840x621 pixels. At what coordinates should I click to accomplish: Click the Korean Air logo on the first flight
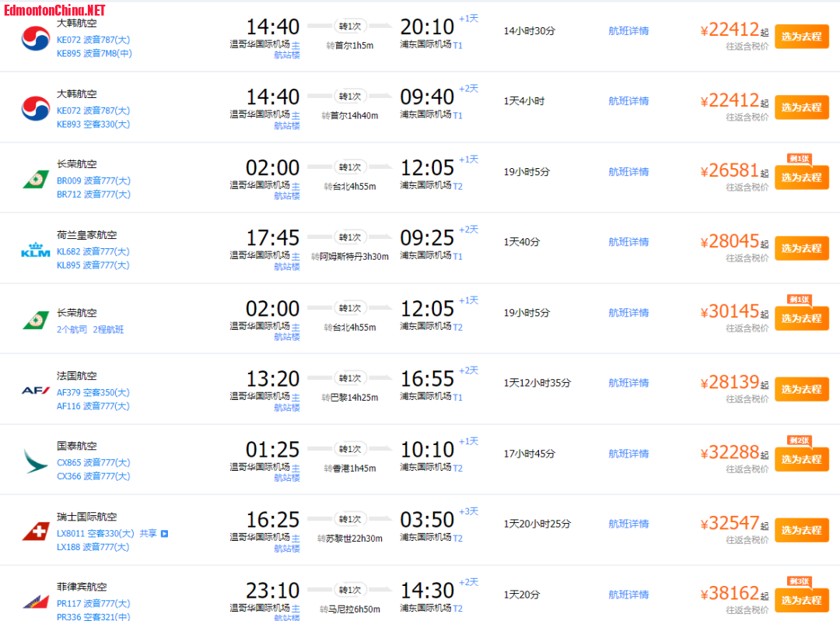click(35, 39)
